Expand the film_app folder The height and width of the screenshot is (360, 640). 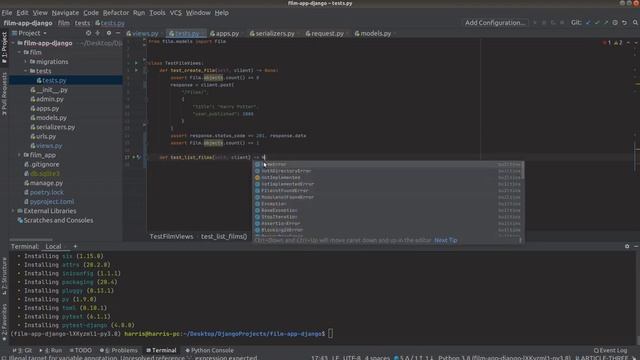[x=19, y=155]
